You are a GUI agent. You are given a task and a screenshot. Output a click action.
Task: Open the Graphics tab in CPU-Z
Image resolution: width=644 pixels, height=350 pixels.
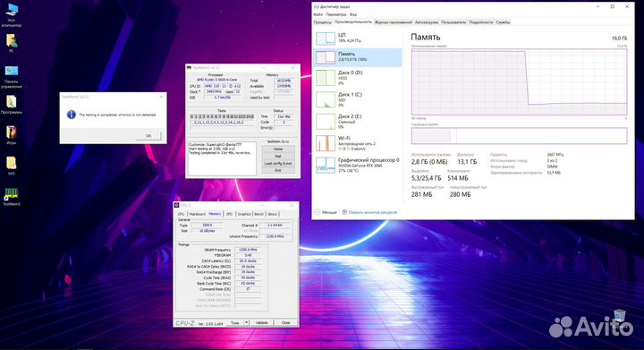coord(244,214)
